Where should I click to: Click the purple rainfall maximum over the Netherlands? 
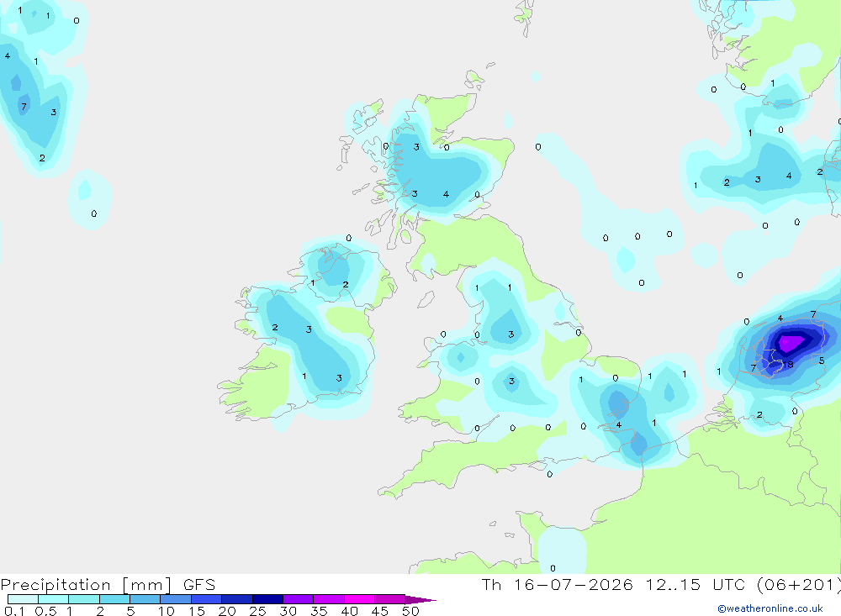(x=790, y=342)
